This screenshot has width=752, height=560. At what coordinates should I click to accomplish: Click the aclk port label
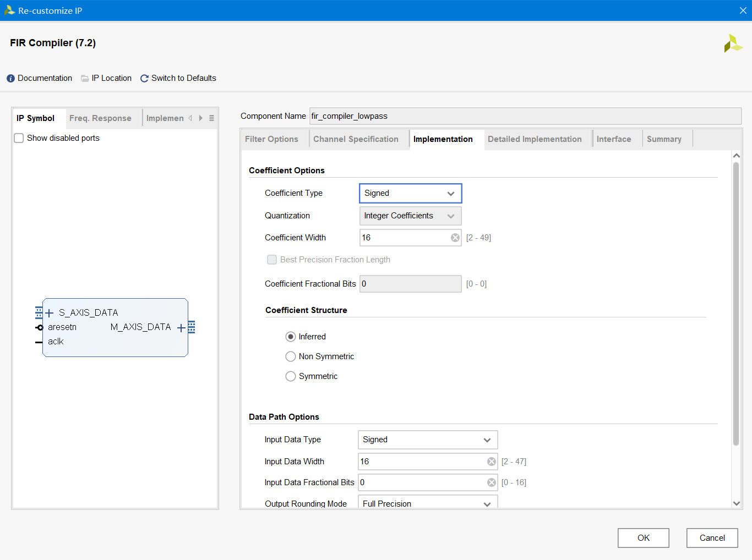[56, 342]
